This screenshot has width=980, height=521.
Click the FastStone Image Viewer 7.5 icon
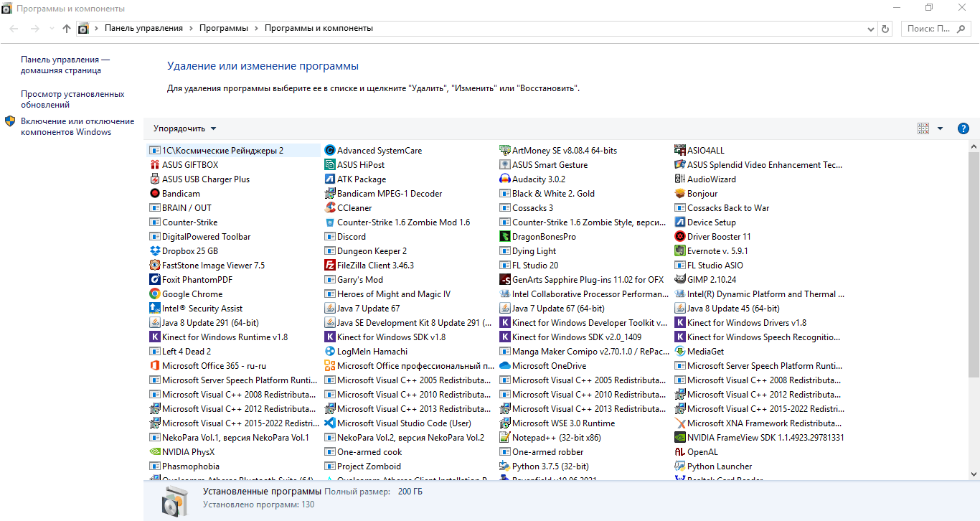[155, 266]
